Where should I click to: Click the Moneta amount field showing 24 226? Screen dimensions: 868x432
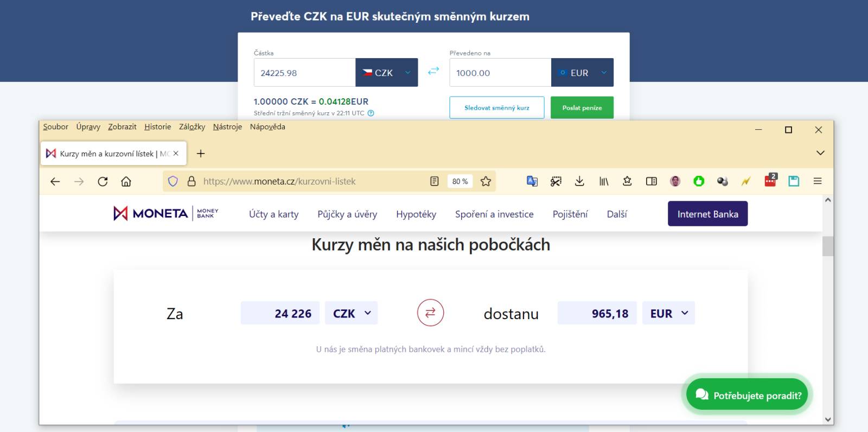tap(280, 313)
